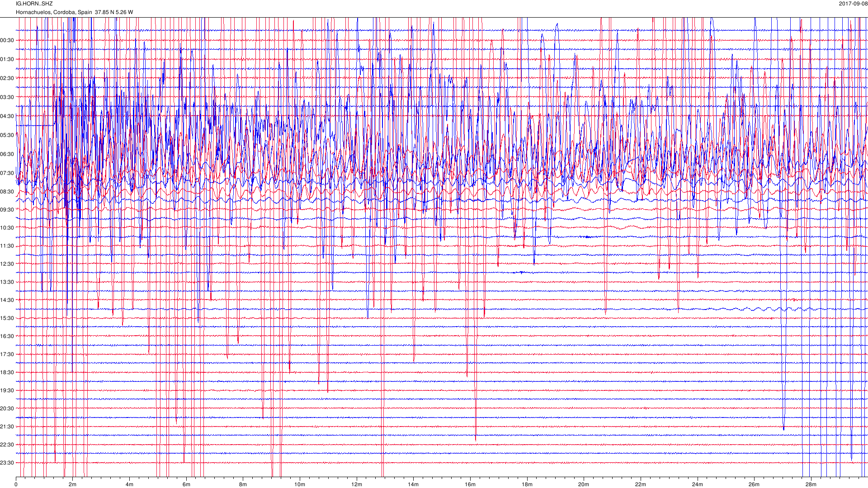This screenshot has height=488, width=868.
Task: Click the 20m axis label
Action: pyautogui.click(x=584, y=484)
